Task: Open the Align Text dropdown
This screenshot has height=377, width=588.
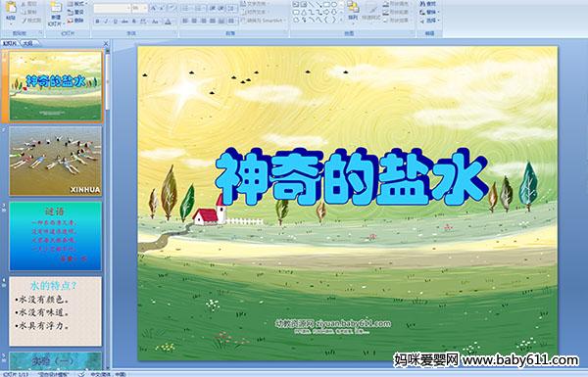Action: [x=256, y=12]
